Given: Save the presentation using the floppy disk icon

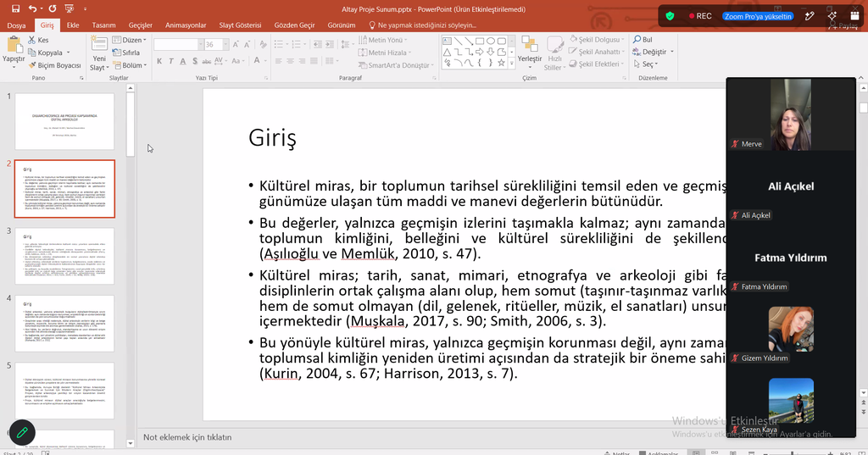Looking at the screenshot, I should tap(15, 8).
